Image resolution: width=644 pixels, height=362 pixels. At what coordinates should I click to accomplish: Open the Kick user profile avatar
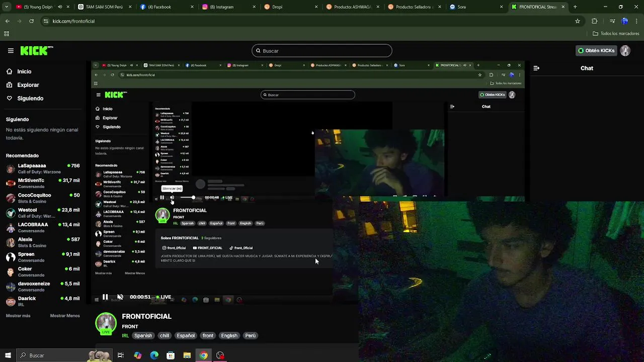tap(625, 51)
